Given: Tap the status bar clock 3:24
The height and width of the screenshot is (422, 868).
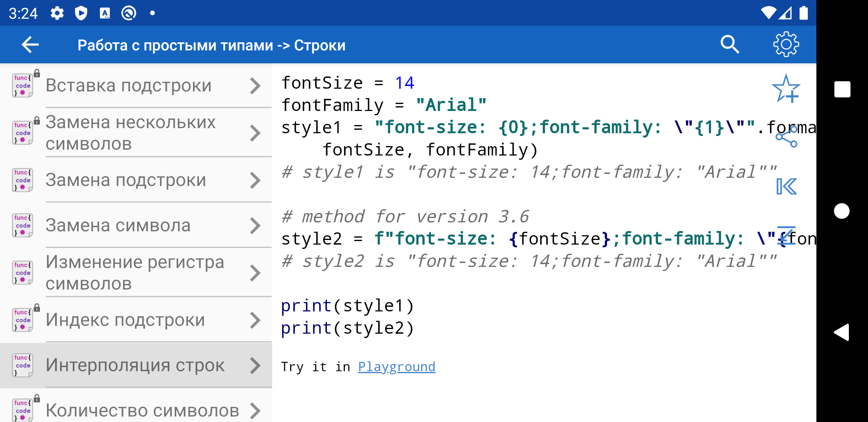Looking at the screenshot, I should click(x=23, y=14).
